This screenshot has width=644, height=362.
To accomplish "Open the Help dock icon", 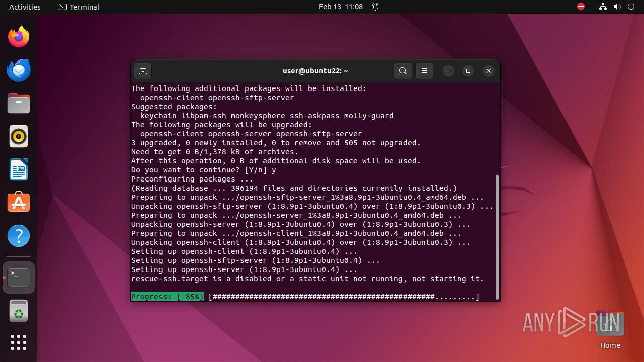I will (x=19, y=236).
